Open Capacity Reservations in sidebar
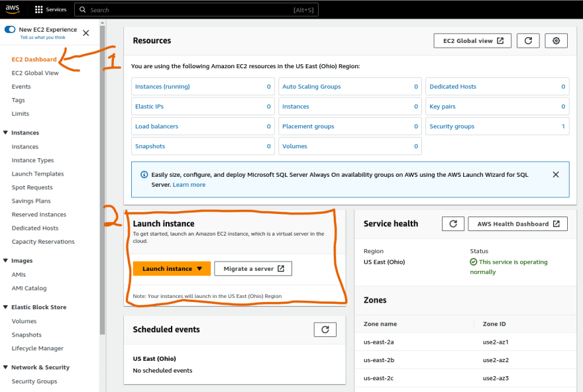The height and width of the screenshot is (392, 583). (x=43, y=242)
